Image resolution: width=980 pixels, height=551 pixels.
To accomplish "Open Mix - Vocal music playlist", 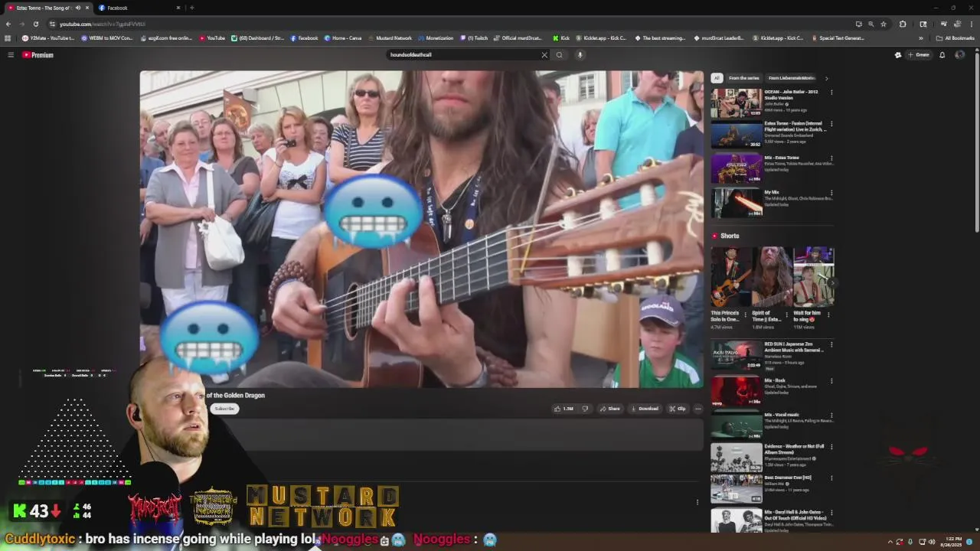I will (x=737, y=425).
